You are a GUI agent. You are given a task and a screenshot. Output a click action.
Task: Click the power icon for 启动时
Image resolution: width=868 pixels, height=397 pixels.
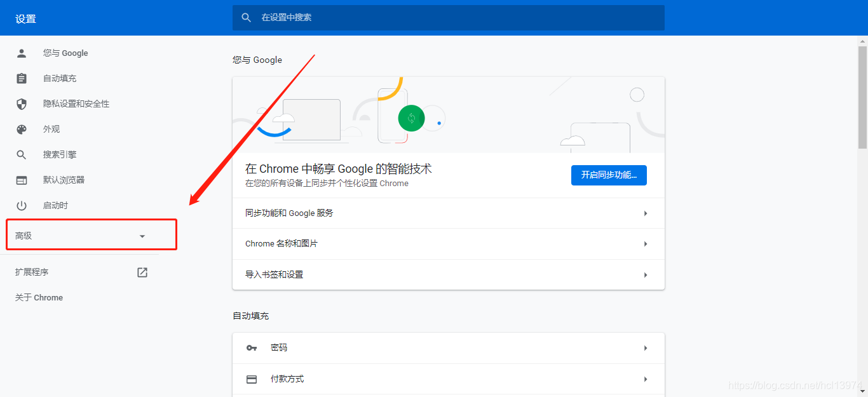22,205
